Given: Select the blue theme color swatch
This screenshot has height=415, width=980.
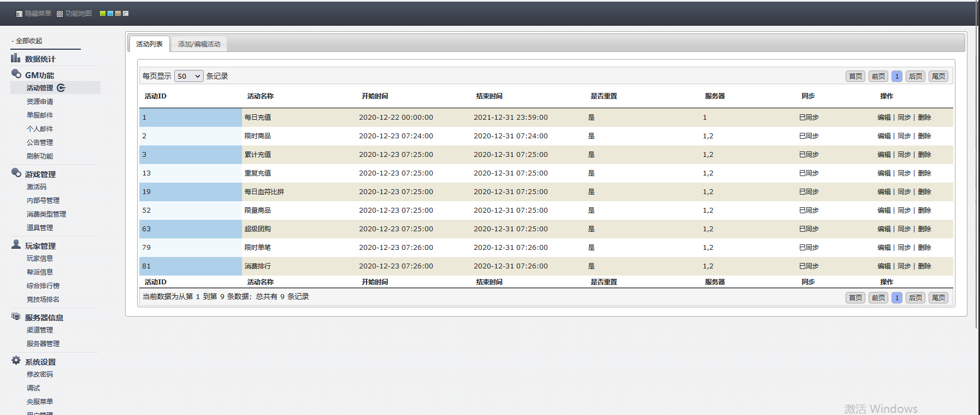Looking at the screenshot, I should pos(110,14).
